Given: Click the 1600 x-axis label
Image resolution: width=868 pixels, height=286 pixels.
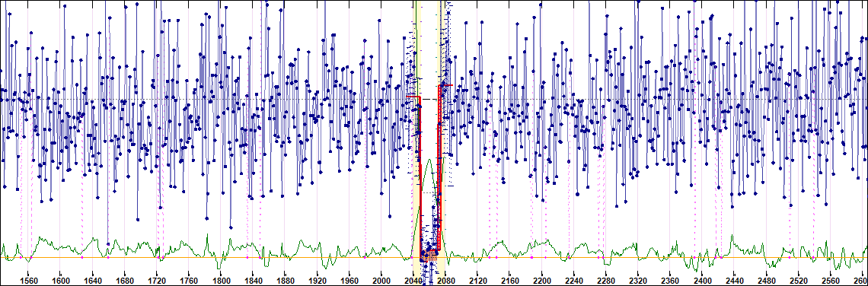Looking at the screenshot, I should [x=60, y=280].
